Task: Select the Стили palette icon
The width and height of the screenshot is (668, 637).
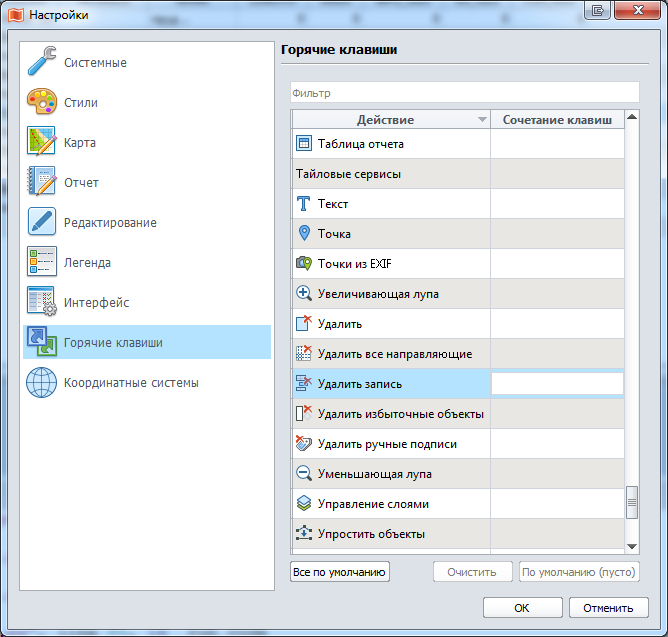Action: coord(42,103)
